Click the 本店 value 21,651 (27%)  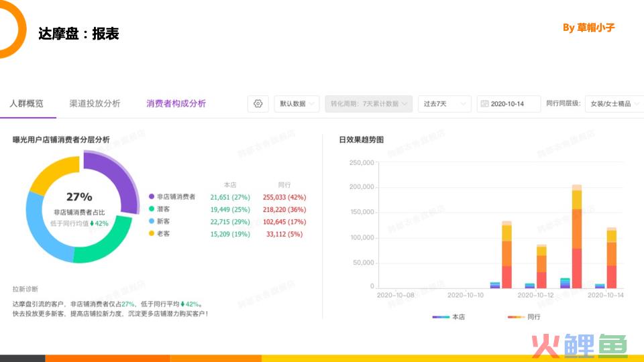[x=230, y=197]
